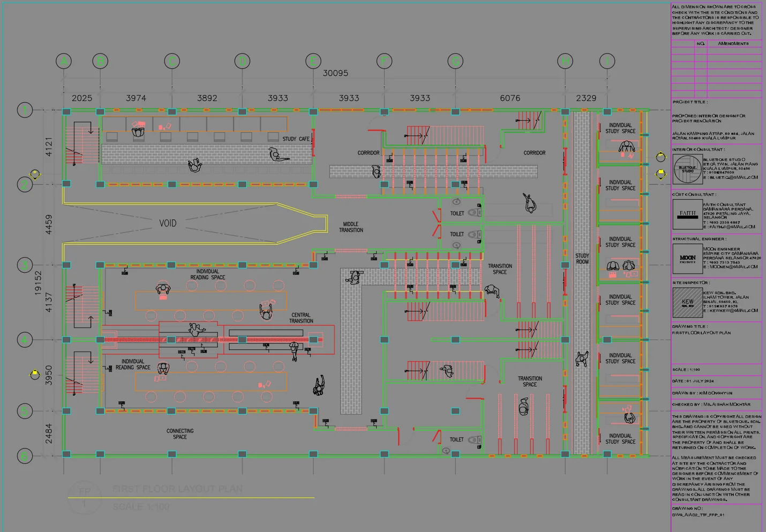Click drawing number DWG_AIAD2_TTF_FFP_01
The image size is (766, 532).
(x=699, y=515)
